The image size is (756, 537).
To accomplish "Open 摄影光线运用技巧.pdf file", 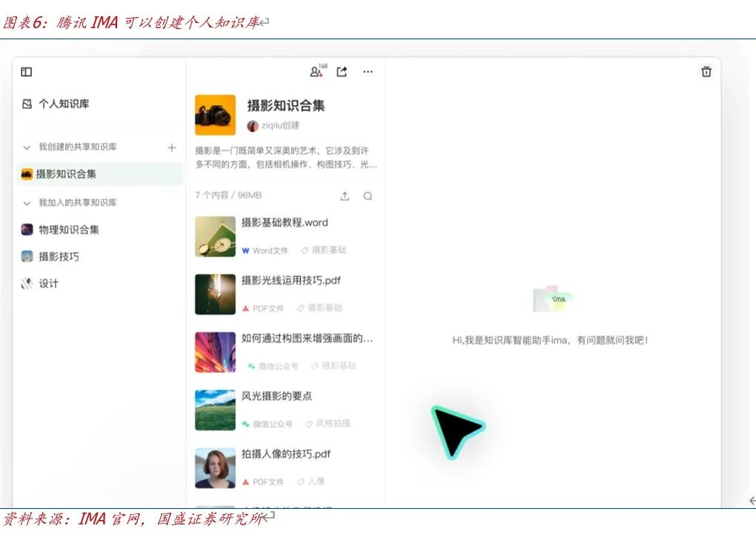I will point(291,281).
